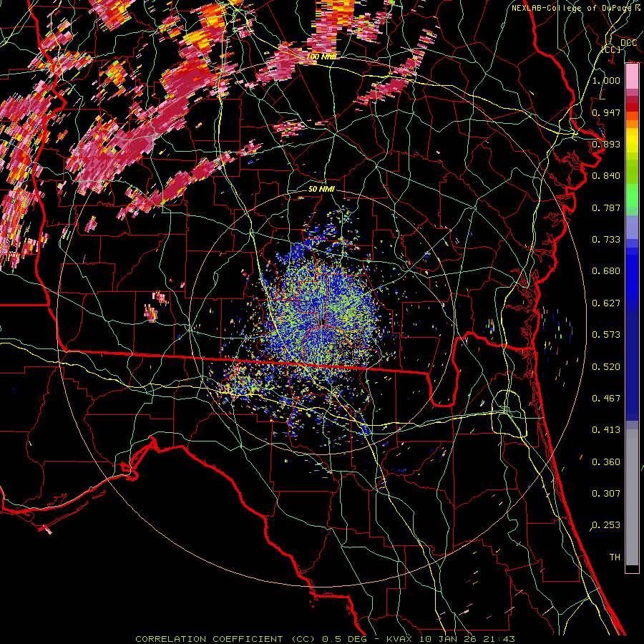Screen dimensions: 644x644
Task: Click the 100 NMI range ring label
Action: pos(321,57)
